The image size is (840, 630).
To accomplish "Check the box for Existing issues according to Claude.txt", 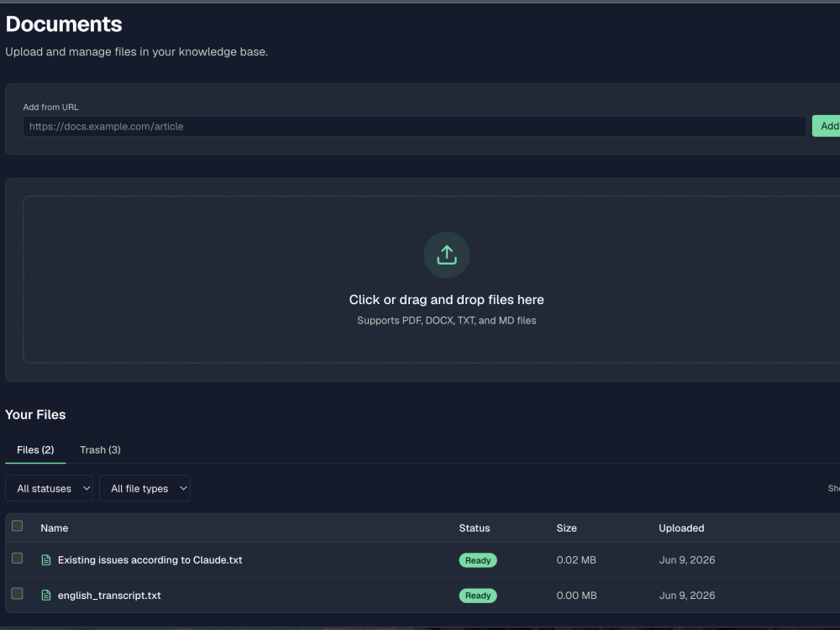I will [x=17, y=559].
